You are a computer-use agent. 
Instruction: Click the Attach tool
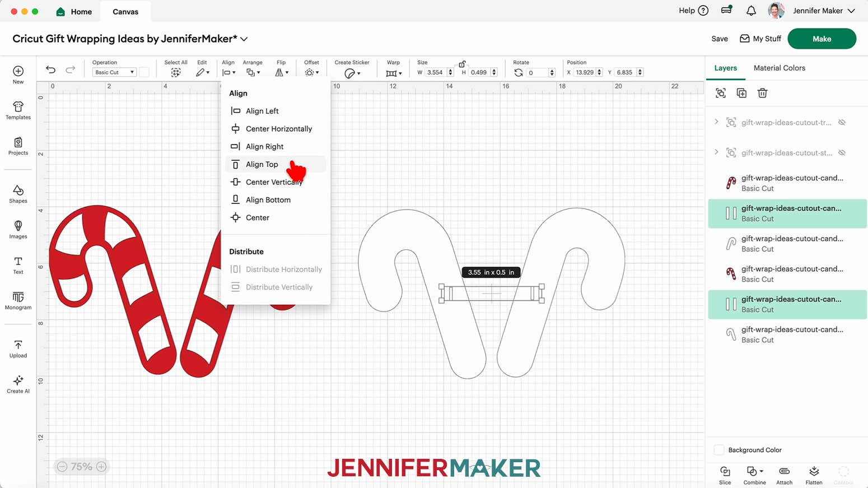pos(785,475)
